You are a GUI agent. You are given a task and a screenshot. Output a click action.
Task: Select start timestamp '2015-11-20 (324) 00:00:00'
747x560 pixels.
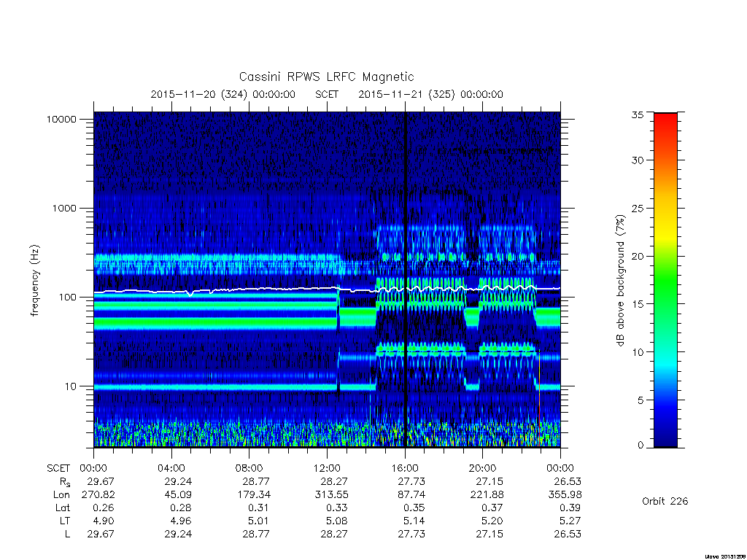[223, 94]
